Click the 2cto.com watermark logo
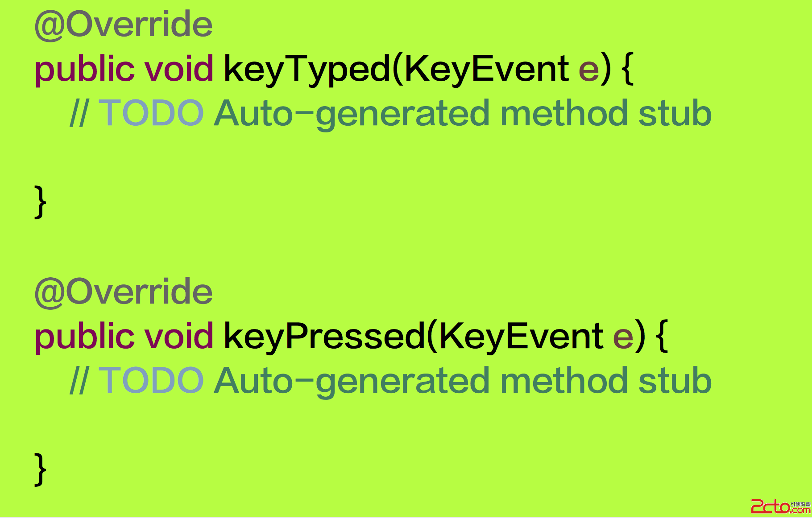 click(780, 506)
